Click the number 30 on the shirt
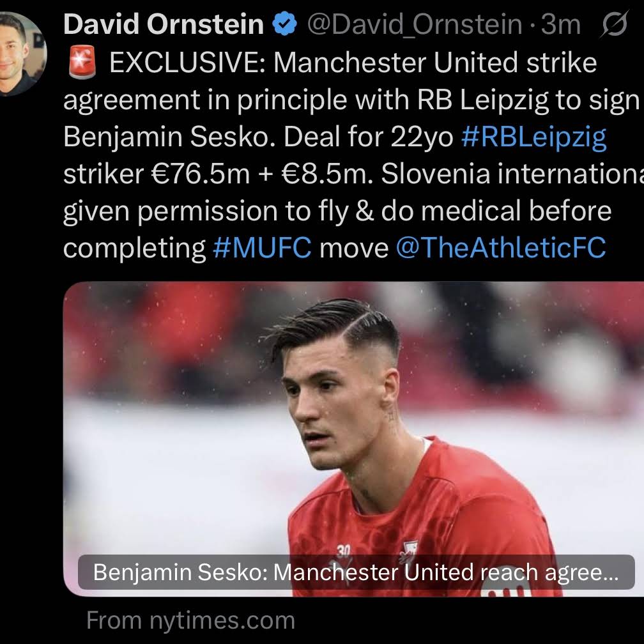 tap(343, 551)
